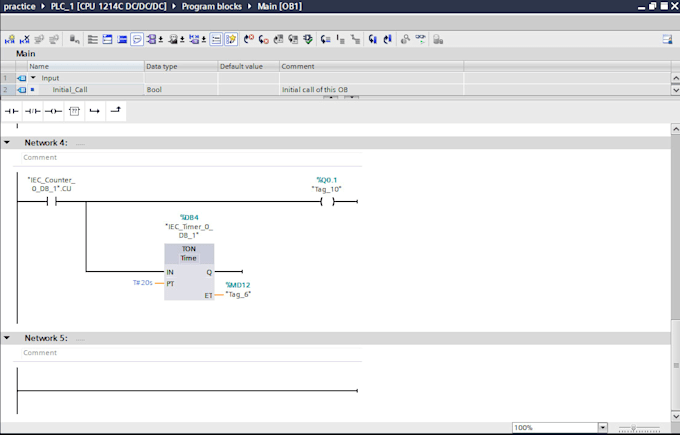
Task: Click the blue filled block view icon
Action: [122, 40]
